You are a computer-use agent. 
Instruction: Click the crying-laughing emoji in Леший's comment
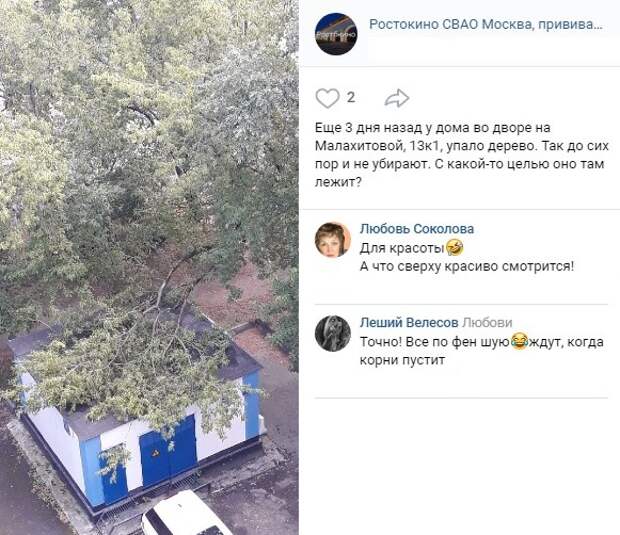[519, 341]
